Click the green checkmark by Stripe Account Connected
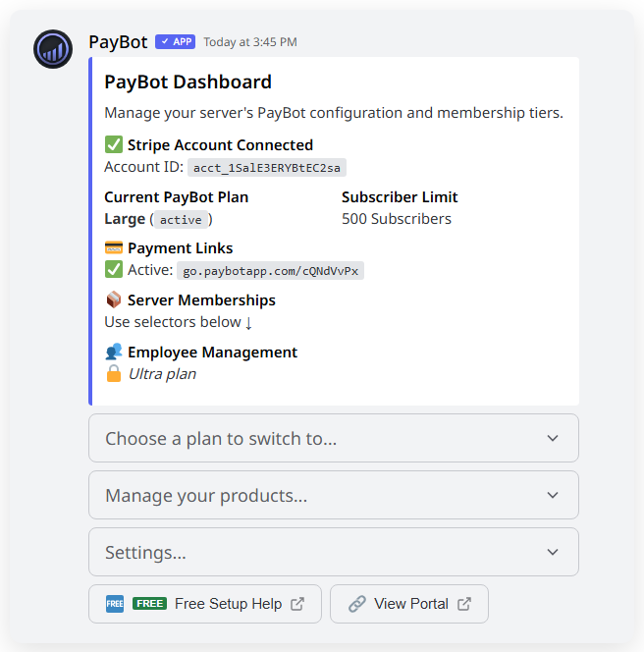This screenshot has height=652, width=644. tap(114, 145)
